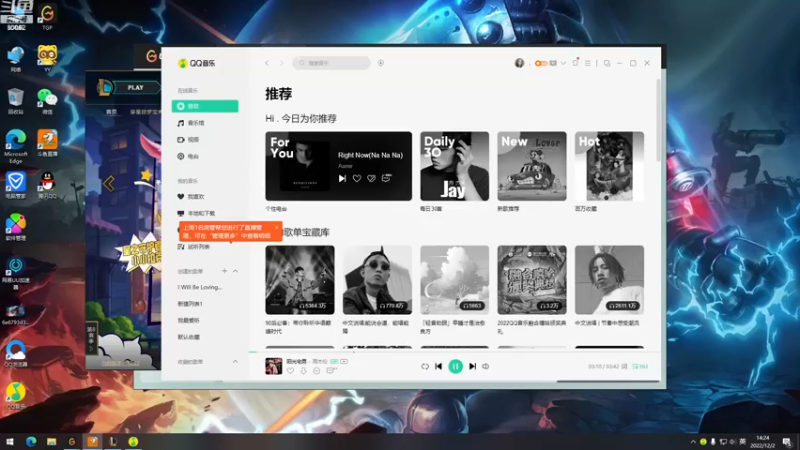Open the notification center in taskbar

tap(787, 441)
